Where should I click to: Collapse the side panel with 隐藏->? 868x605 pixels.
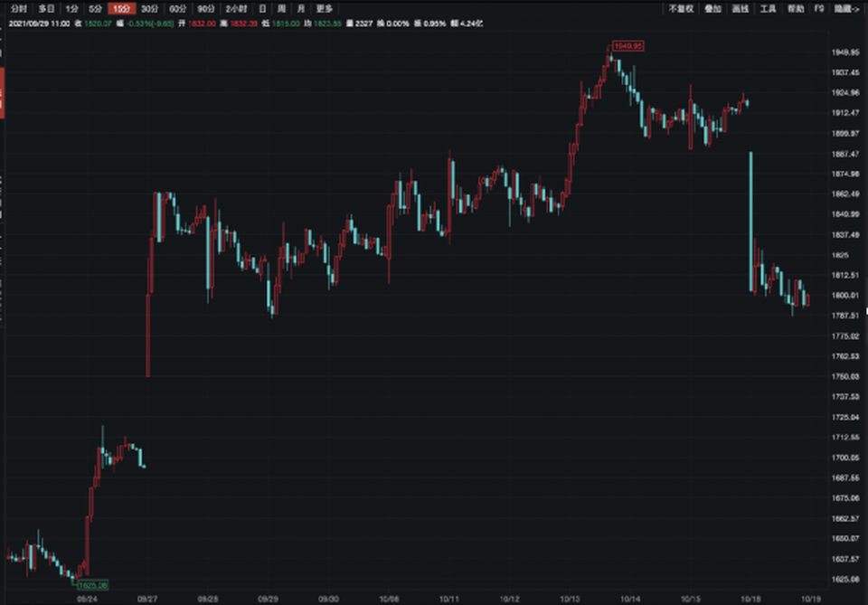(x=847, y=9)
